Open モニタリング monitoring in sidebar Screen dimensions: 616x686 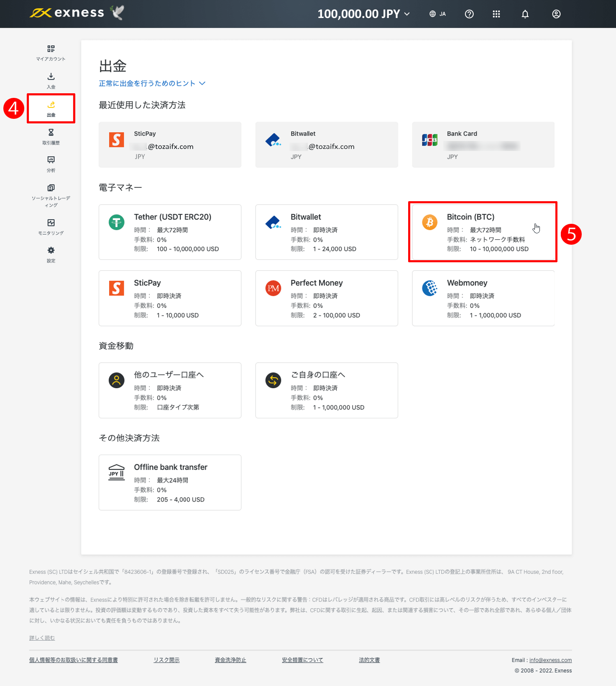click(x=51, y=227)
